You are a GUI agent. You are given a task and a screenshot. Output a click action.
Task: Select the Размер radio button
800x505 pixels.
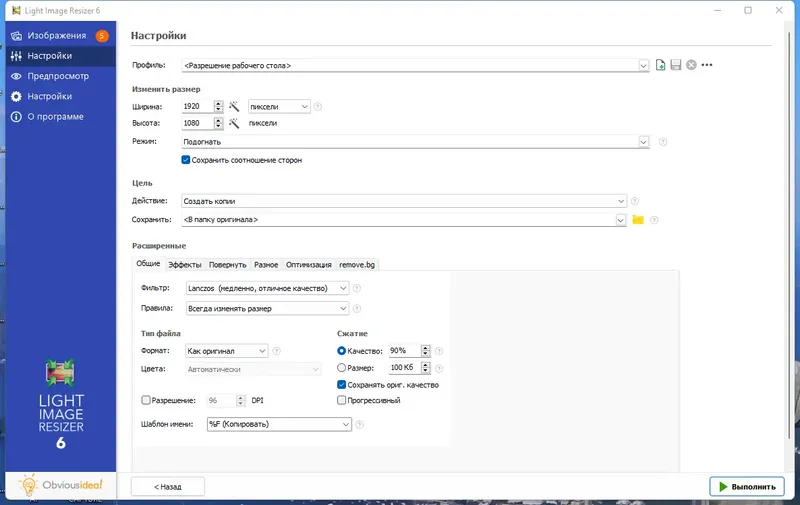pyautogui.click(x=341, y=367)
